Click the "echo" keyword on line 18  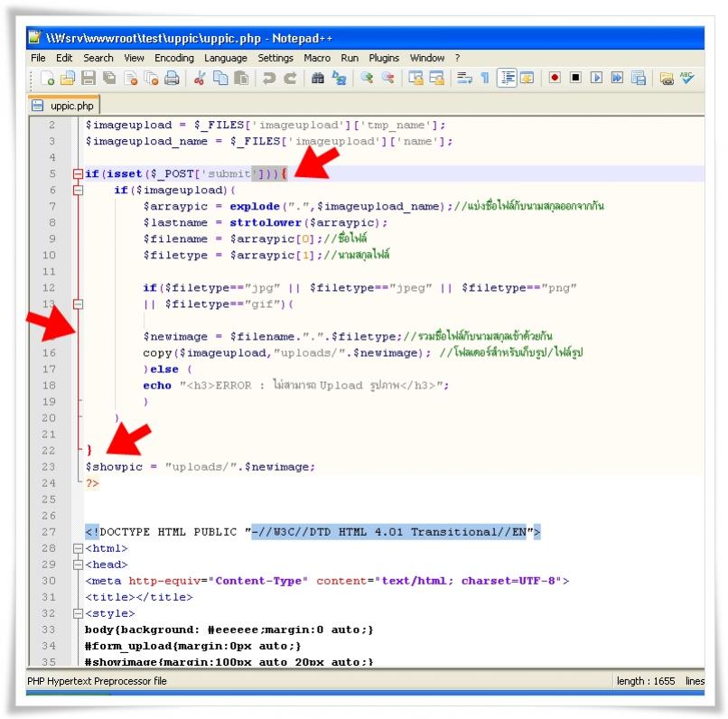pos(157,386)
